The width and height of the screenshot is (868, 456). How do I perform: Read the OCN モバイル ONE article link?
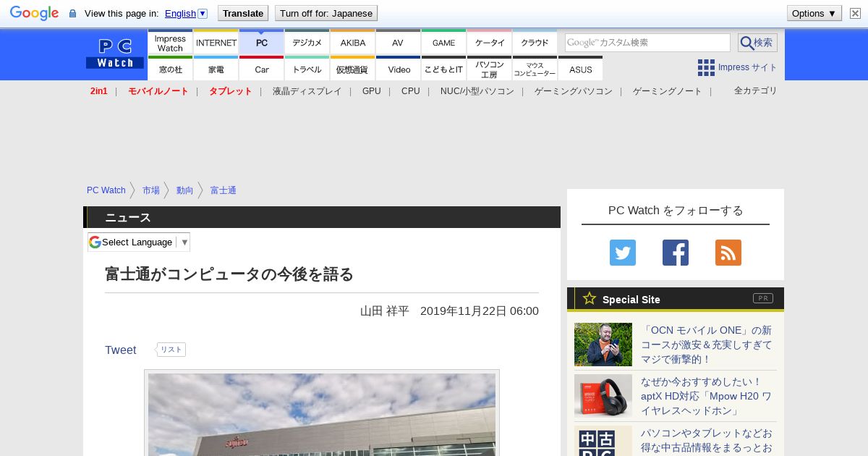pos(706,345)
